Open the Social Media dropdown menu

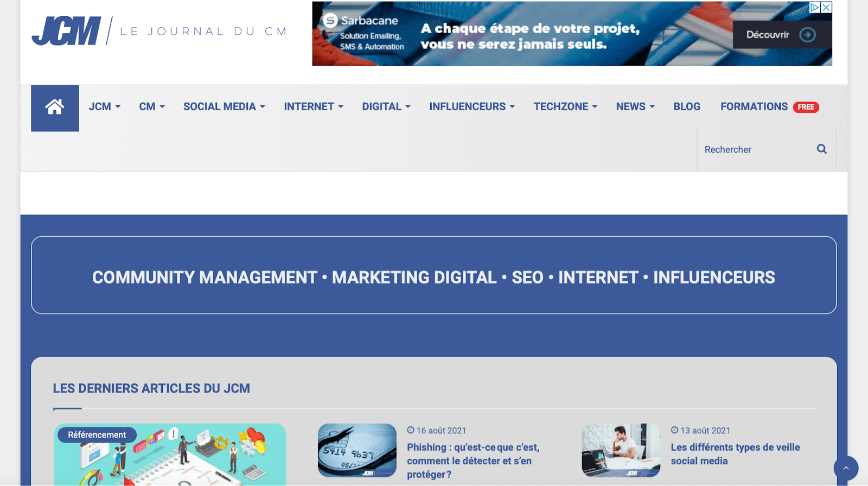coord(224,107)
